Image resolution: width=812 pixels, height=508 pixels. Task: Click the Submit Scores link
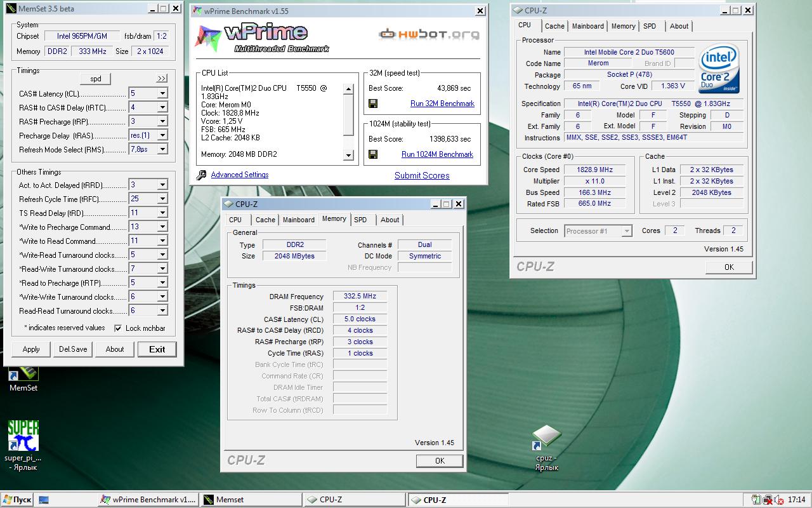(422, 176)
